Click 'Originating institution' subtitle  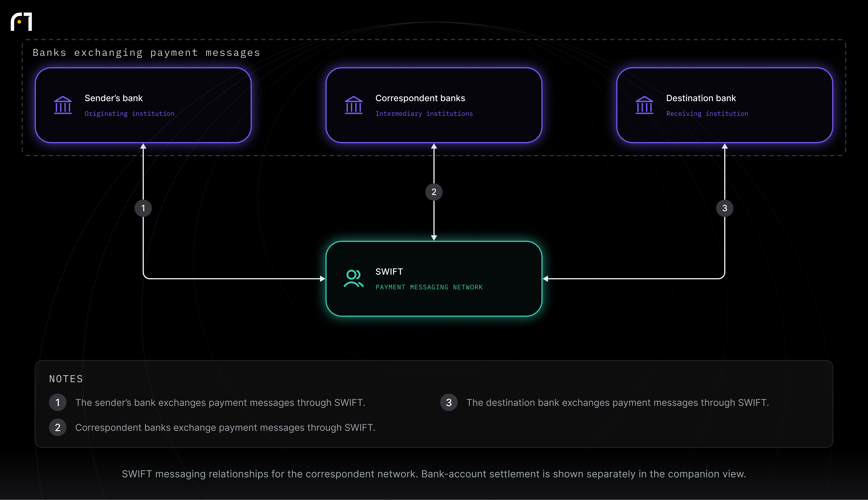coord(129,114)
